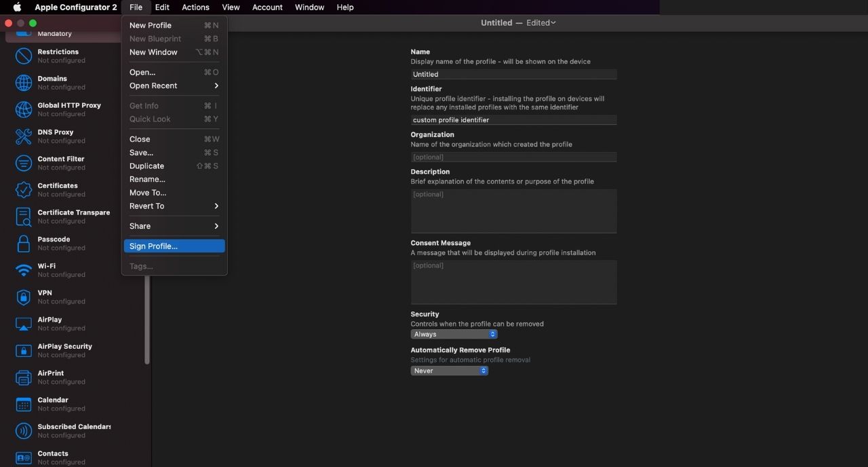Select the Subscribed Calendars icon
Viewport: 868px width, 467px height.
pos(24,431)
